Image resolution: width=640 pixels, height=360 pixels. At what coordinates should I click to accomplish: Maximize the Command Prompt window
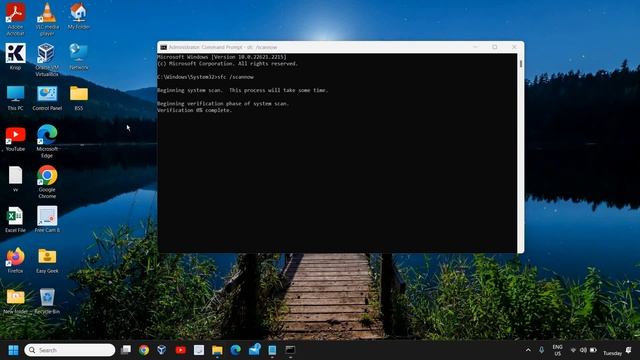coord(495,47)
